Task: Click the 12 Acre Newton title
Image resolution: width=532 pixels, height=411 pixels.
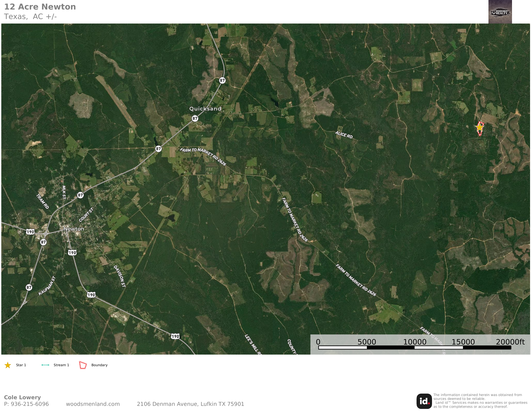Action: (x=40, y=7)
